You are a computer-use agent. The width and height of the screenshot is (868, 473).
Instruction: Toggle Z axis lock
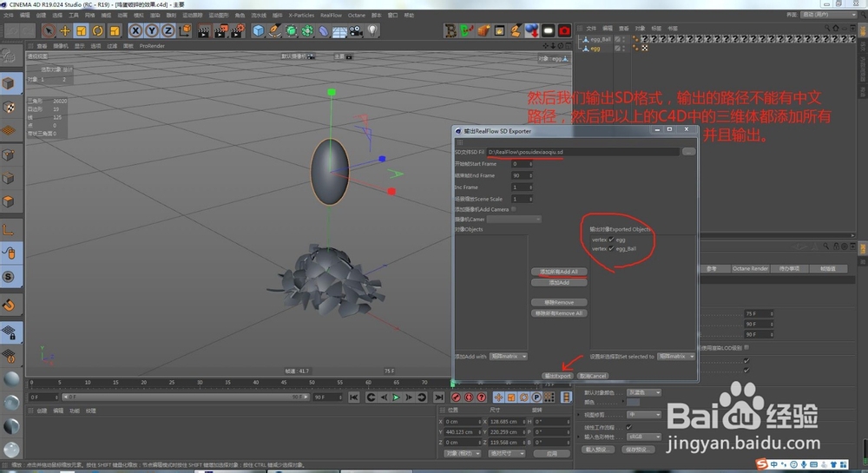click(168, 31)
